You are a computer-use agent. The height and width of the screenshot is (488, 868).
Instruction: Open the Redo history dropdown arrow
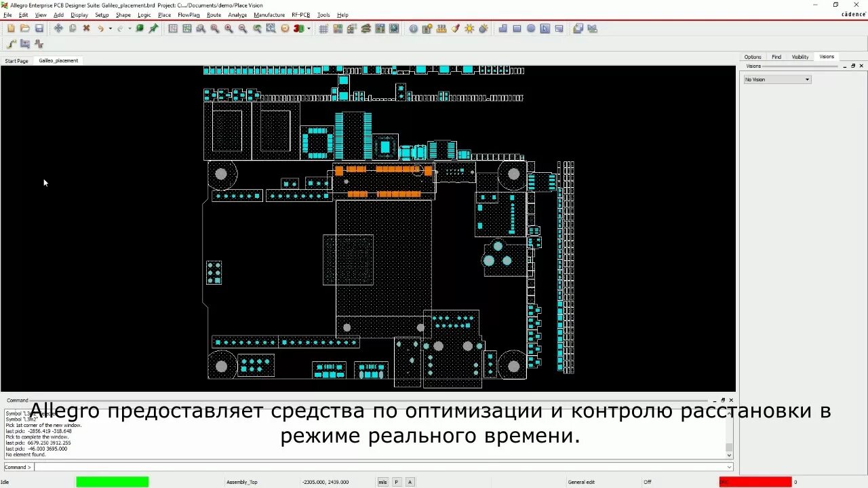point(130,28)
